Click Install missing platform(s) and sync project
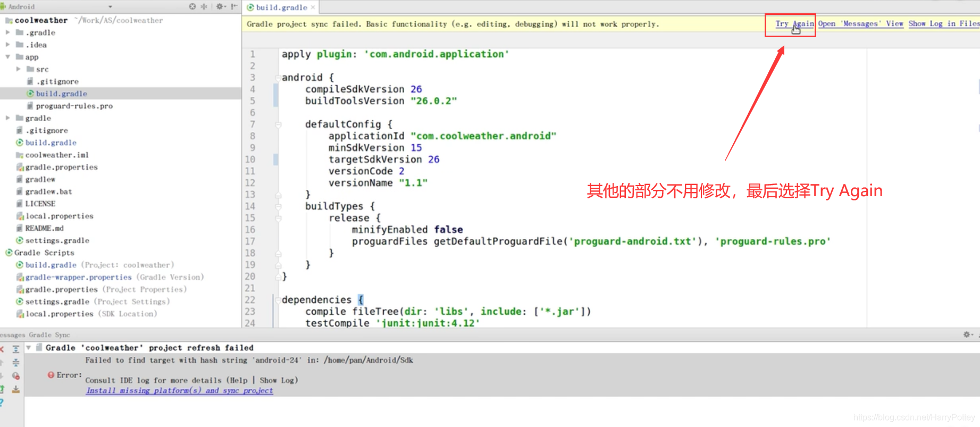The image size is (980, 427). pyautogui.click(x=179, y=390)
